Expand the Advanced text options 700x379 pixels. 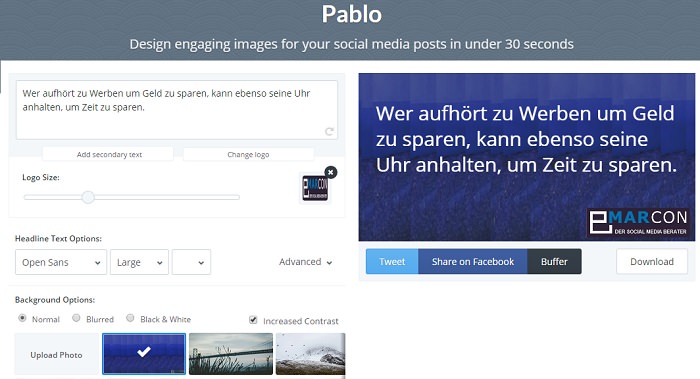click(x=305, y=262)
